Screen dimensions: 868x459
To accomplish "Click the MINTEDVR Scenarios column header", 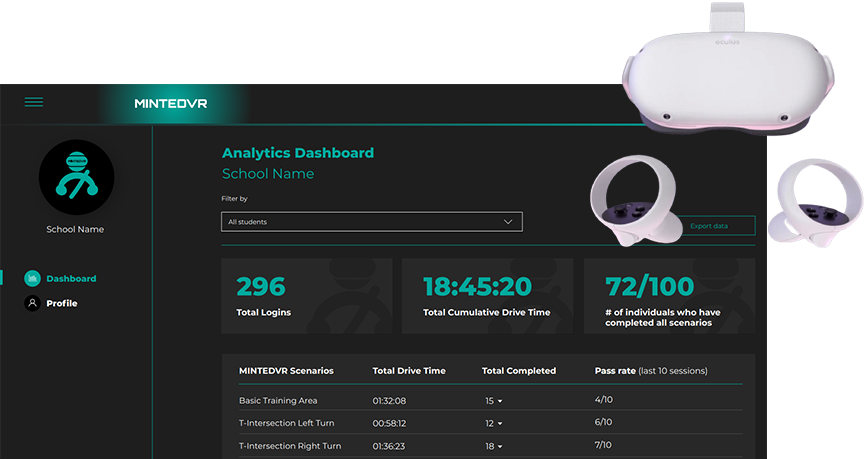I will pyautogui.click(x=286, y=371).
